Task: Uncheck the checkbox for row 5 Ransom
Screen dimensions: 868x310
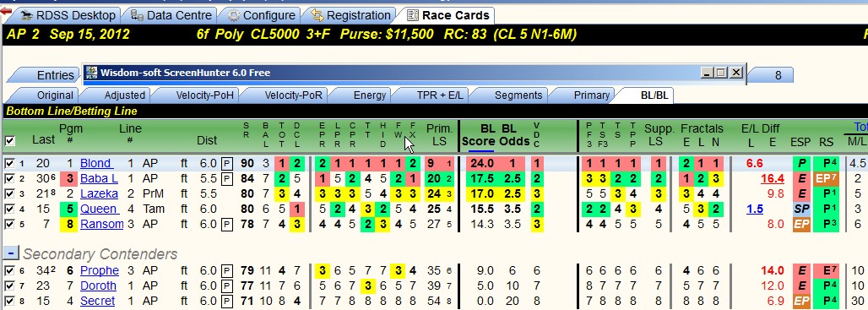Action: [x=8, y=224]
